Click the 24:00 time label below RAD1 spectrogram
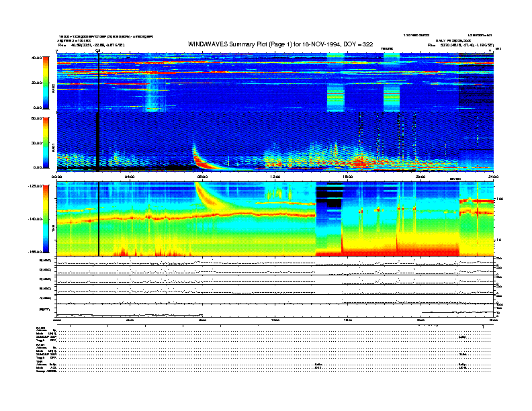Viewport: 532px width, 411px height. pyautogui.click(x=493, y=177)
